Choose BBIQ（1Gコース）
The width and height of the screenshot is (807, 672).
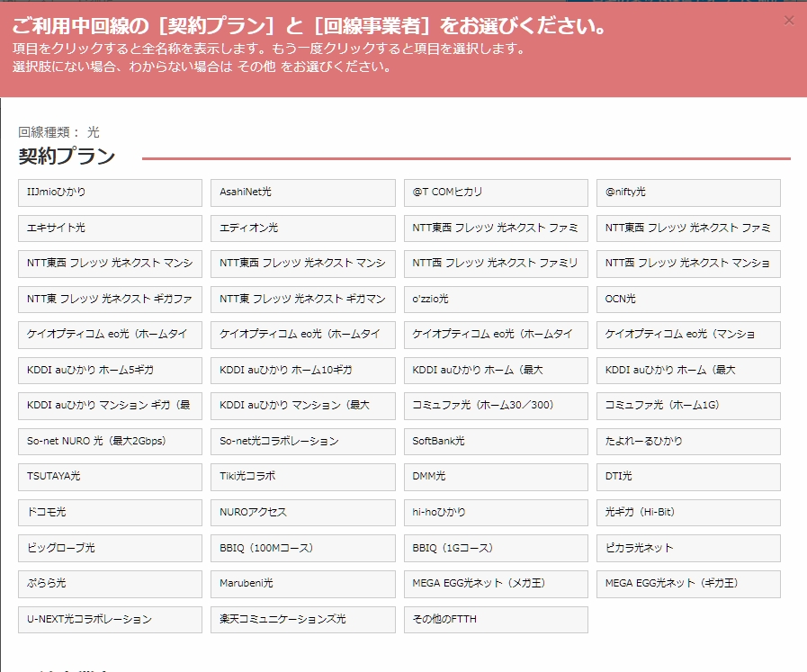pyautogui.click(x=496, y=548)
